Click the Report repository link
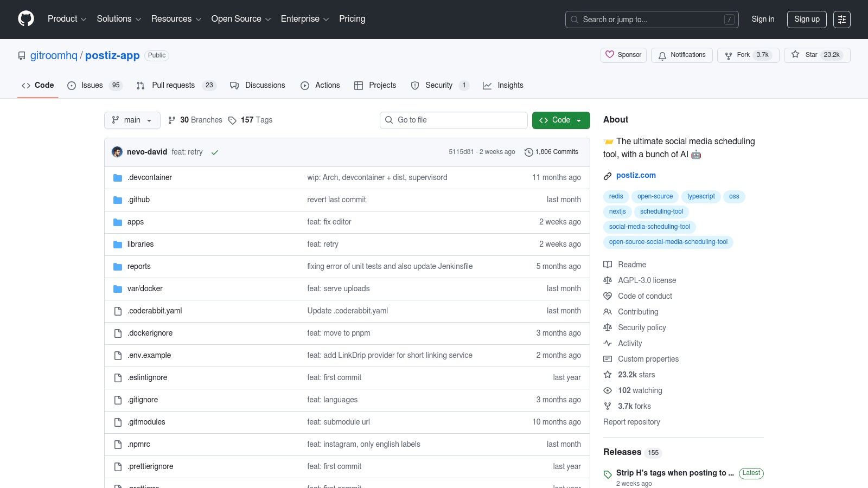 coord(631,422)
